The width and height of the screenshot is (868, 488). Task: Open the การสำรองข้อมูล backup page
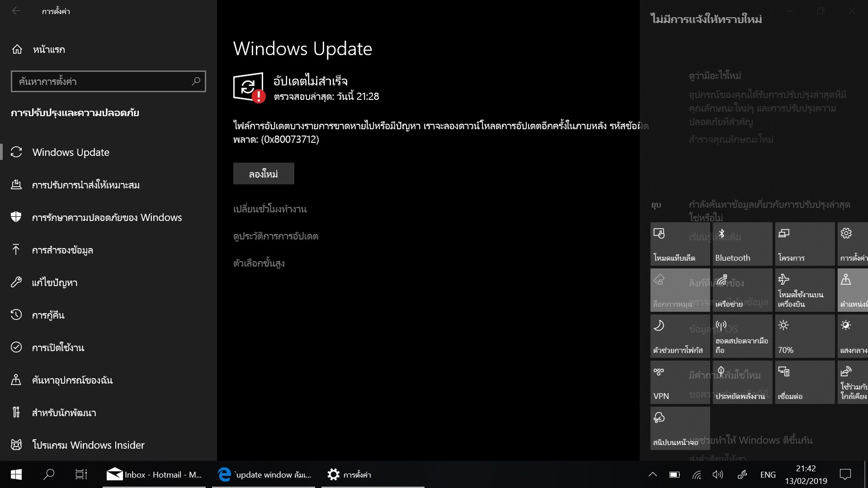click(x=108, y=250)
